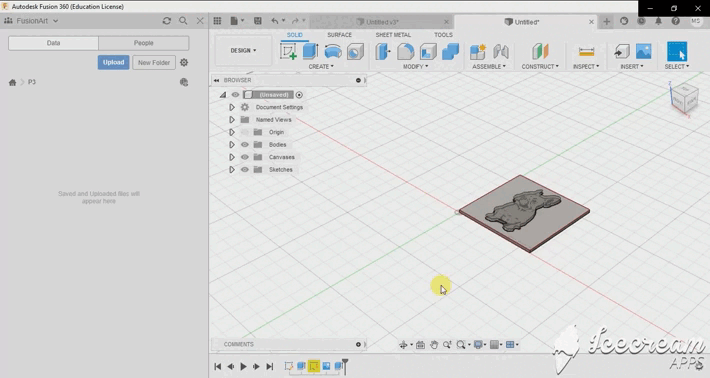Toggle visibility of Unsaved root component

click(235, 95)
